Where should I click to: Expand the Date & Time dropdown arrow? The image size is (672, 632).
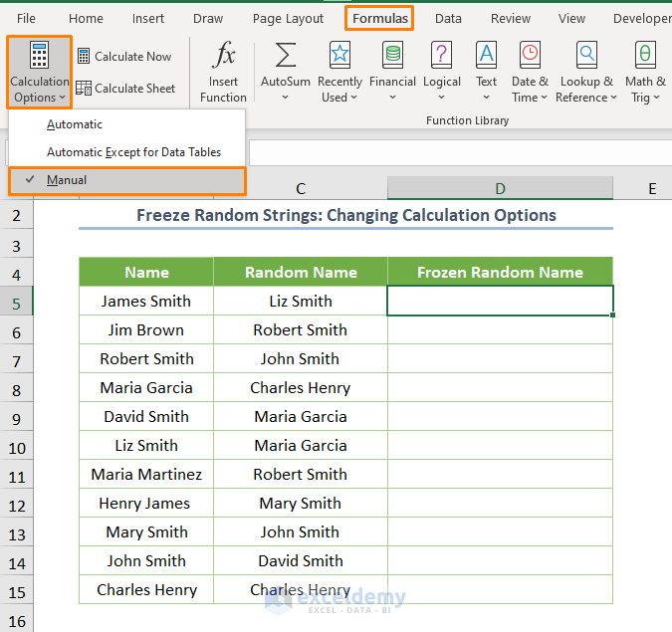click(x=544, y=98)
